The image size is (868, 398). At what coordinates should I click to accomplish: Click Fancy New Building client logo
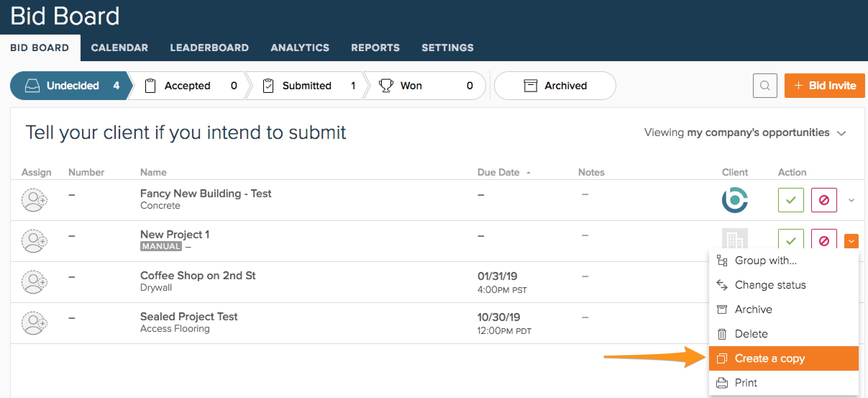pyautogui.click(x=735, y=200)
